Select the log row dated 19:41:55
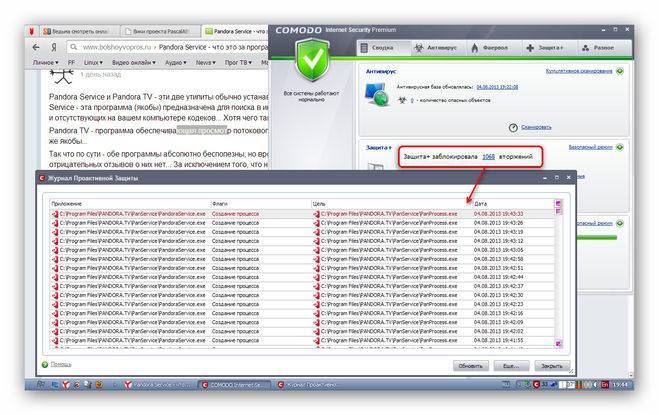Screen dimensions: 659x415 coord(302,340)
